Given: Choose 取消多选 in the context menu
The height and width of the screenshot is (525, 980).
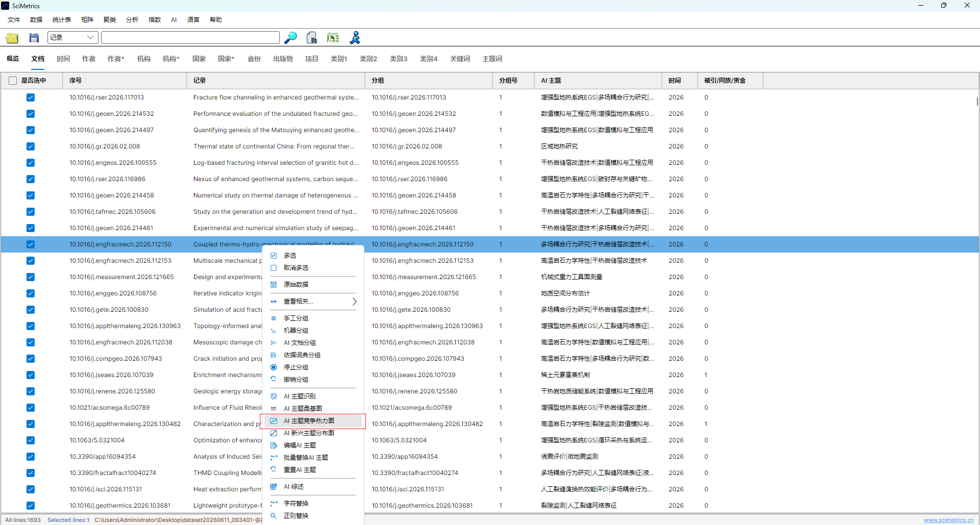Looking at the screenshot, I should pos(313,268).
